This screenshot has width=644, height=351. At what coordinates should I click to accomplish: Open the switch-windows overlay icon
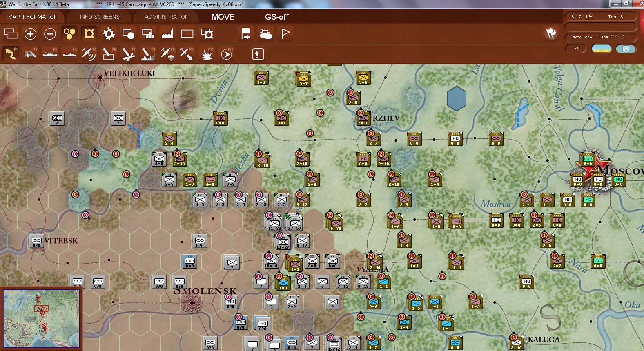point(11,33)
